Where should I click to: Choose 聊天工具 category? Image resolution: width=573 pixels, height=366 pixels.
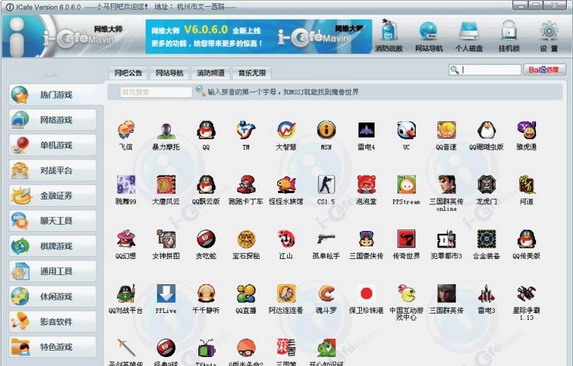click(x=53, y=221)
